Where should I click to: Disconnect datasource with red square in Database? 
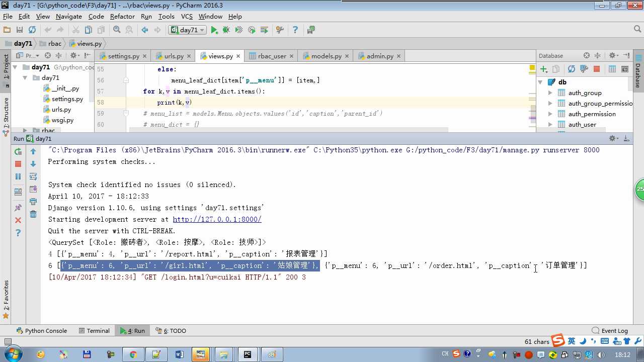(x=597, y=69)
